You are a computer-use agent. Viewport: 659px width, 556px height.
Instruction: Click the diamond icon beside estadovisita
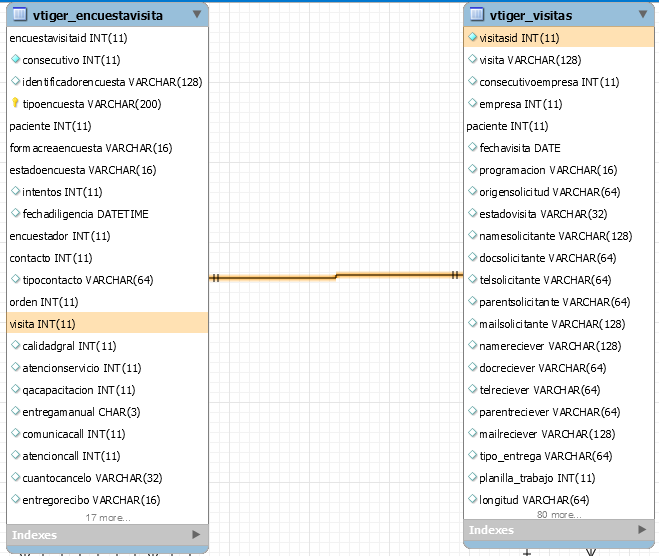[x=472, y=213]
